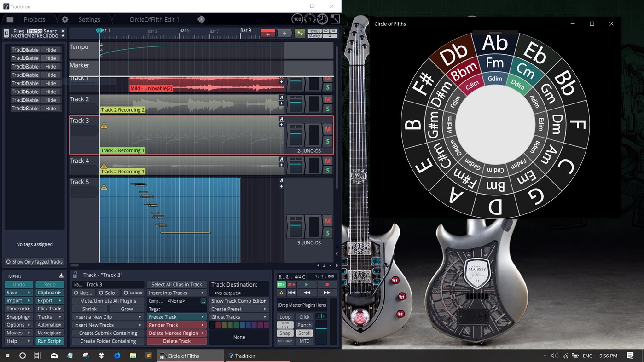The height and width of the screenshot is (362, 644).
Task: Open the Windows Start menu
Action: coord(7,356)
